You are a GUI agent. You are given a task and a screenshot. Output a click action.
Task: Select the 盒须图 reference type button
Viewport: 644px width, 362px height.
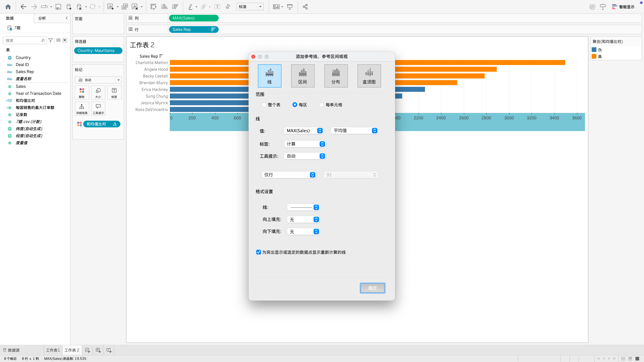[x=369, y=76]
